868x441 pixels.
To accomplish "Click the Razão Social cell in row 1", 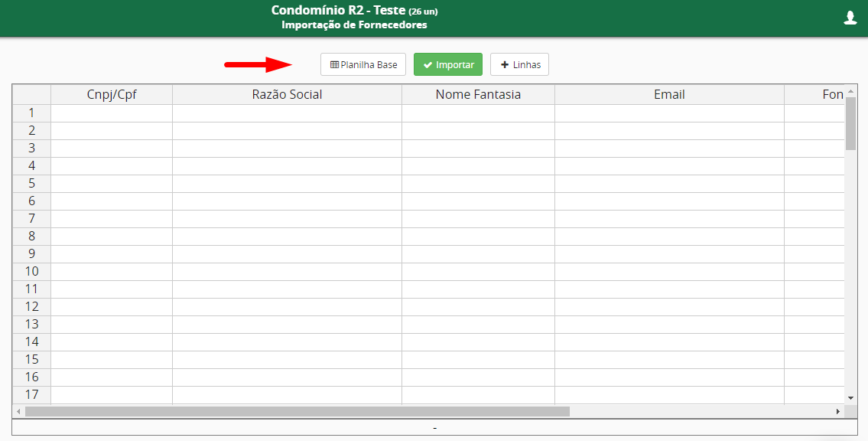I will click(287, 113).
